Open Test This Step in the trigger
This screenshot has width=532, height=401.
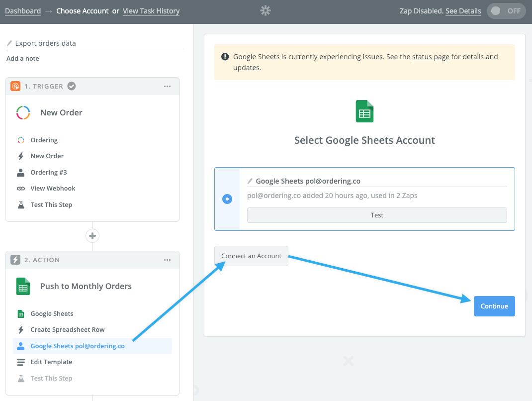click(x=92, y=205)
